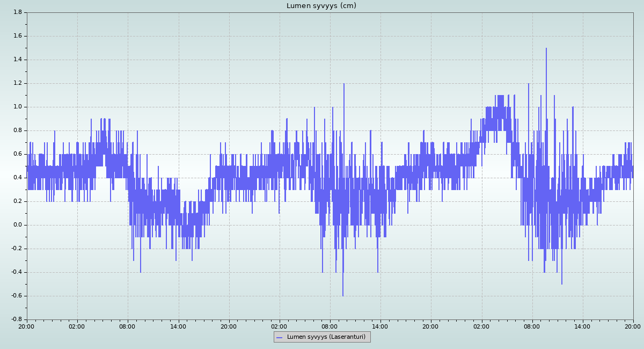Click the leftmost 20:00 x-axis label

click(x=27, y=326)
